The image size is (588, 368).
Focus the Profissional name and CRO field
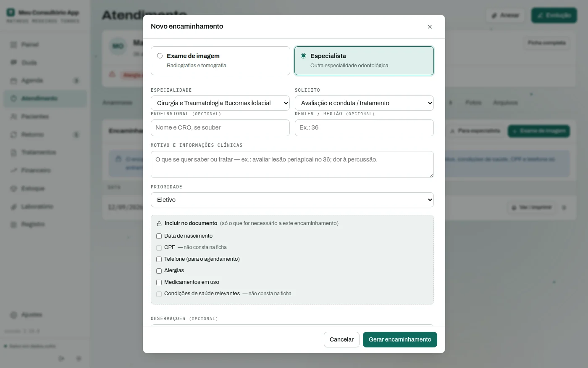pos(220,128)
